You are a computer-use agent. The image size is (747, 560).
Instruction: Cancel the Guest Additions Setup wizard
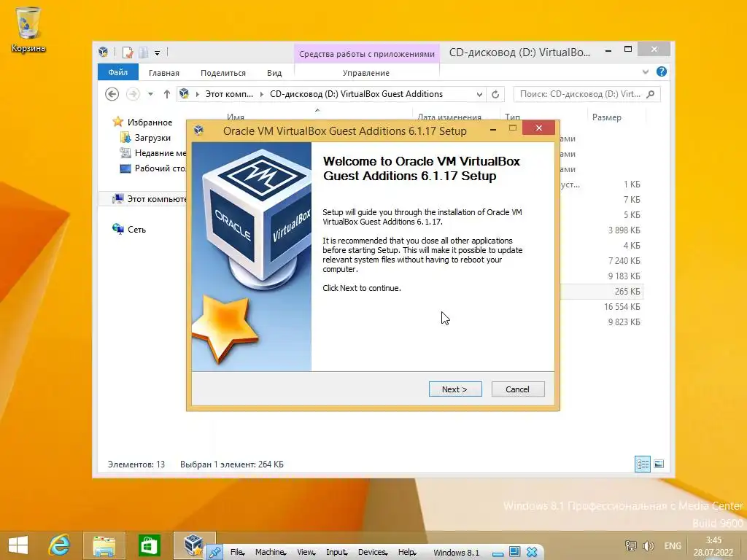[517, 389]
